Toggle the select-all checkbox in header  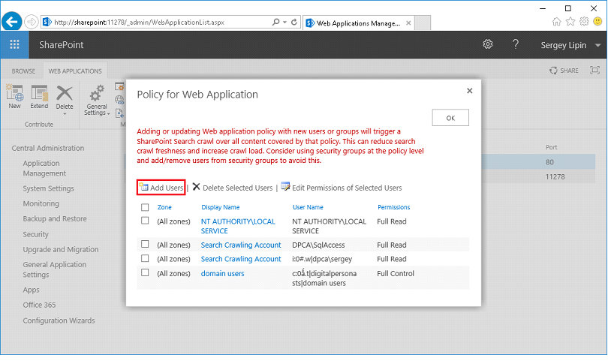point(145,207)
